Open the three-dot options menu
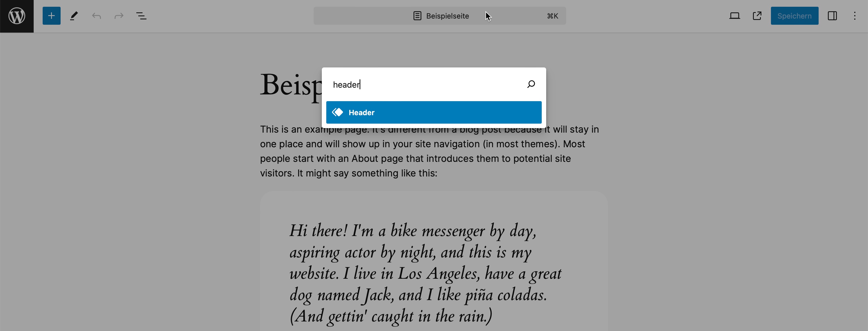This screenshot has height=331, width=868. pyautogui.click(x=855, y=16)
